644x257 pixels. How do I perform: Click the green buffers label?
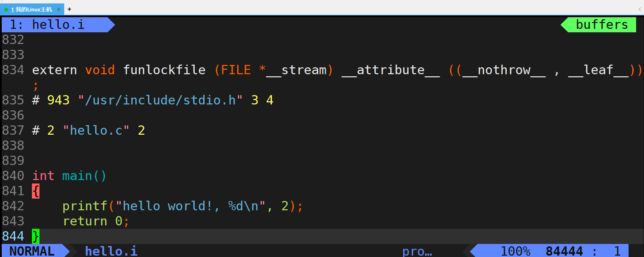pyautogui.click(x=601, y=25)
